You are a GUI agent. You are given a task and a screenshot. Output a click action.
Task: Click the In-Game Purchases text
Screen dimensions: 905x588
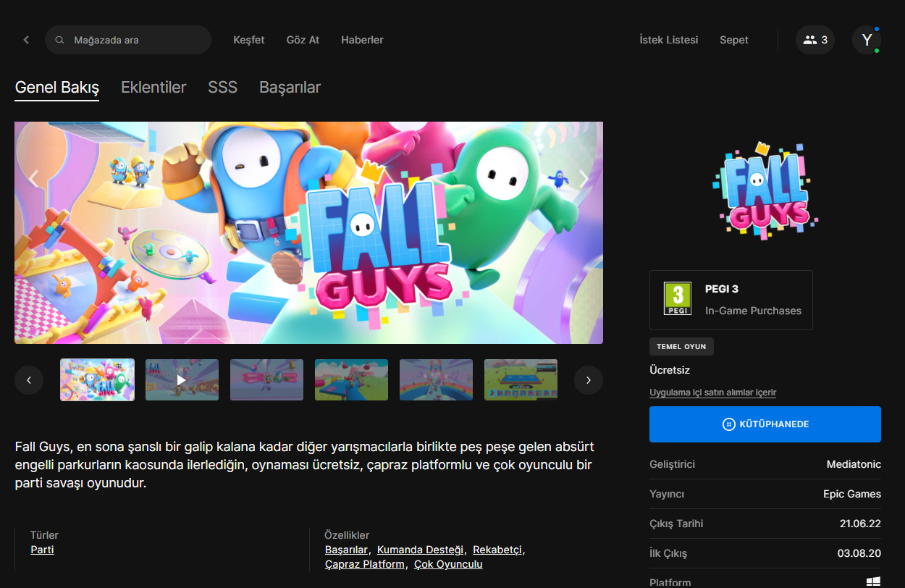[753, 311]
